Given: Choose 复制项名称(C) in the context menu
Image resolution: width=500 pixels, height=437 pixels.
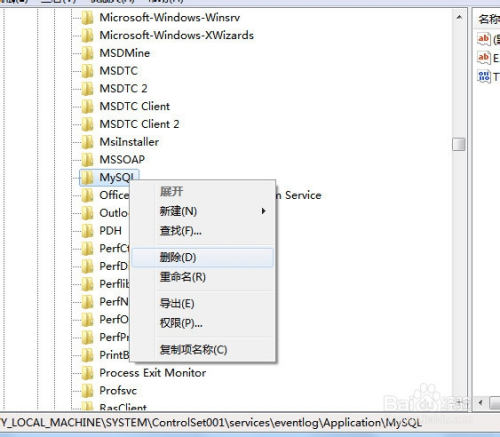Looking at the screenshot, I should [202, 350].
